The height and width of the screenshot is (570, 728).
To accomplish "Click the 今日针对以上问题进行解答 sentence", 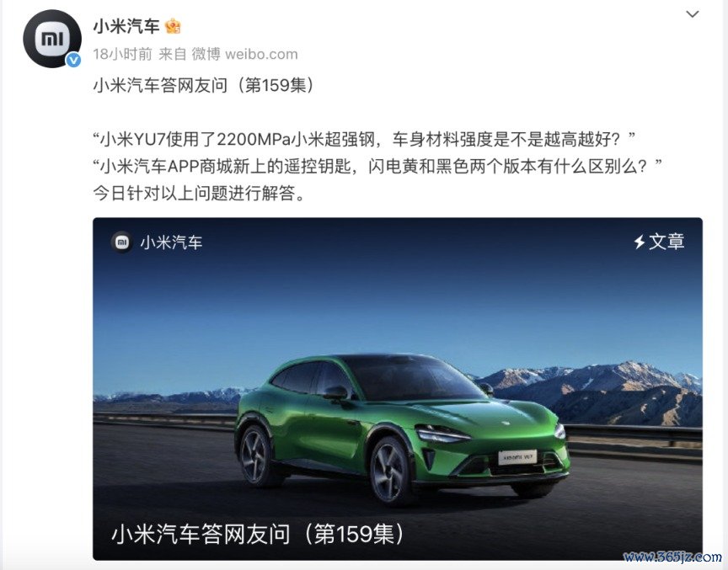I will pos(200,193).
